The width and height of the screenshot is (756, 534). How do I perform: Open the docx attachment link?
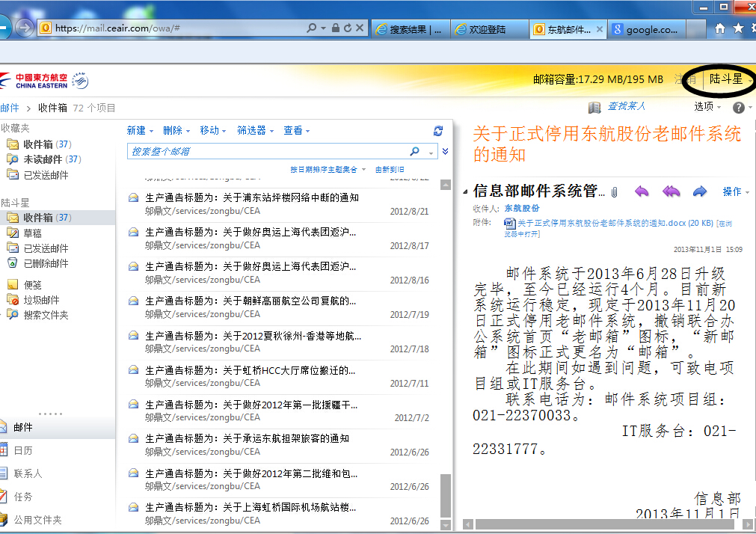point(615,223)
